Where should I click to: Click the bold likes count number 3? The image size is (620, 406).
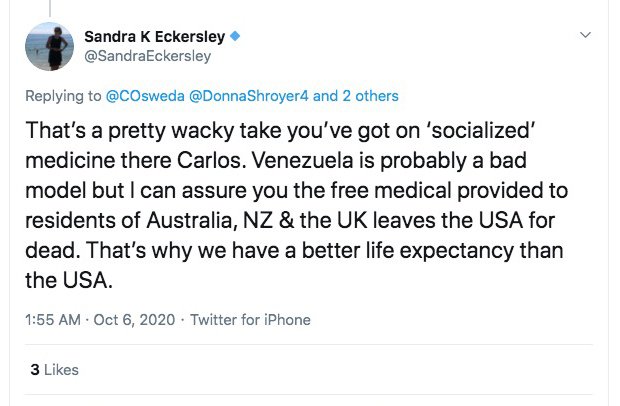(x=35, y=369)
